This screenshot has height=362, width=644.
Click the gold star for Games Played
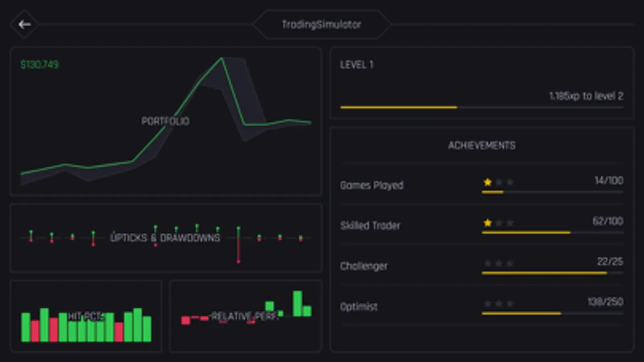(487, 182)
